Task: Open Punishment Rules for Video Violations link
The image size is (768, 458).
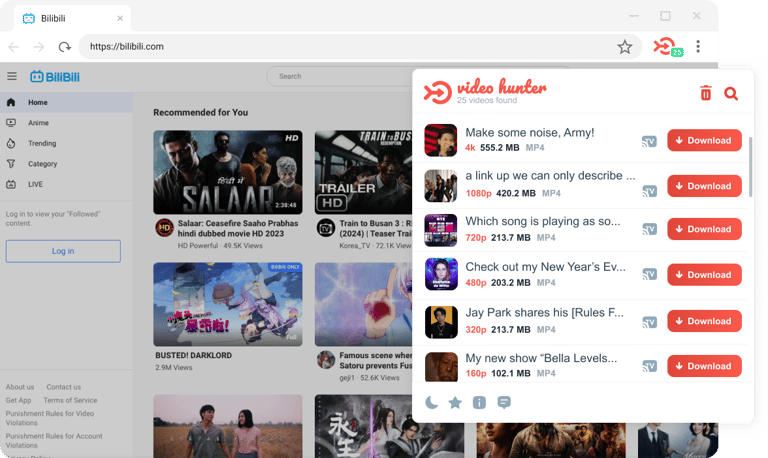Action: coord(50,418)
